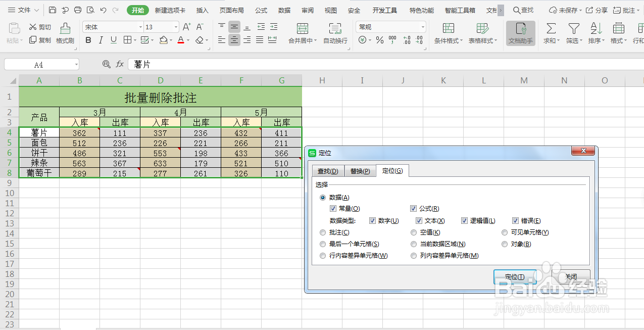Switch to 替换(P) tab in dialog
This screenshot has height=330, width=644.
tap(360, 171)
